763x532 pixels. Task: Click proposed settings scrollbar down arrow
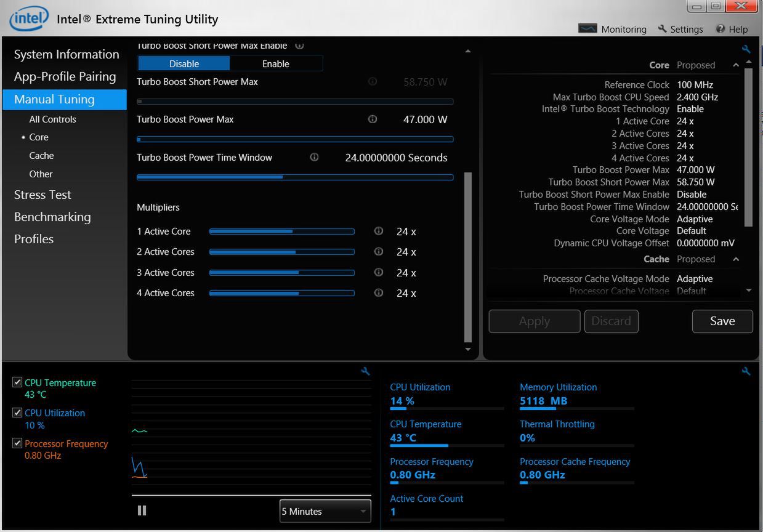tap(749, 290)
